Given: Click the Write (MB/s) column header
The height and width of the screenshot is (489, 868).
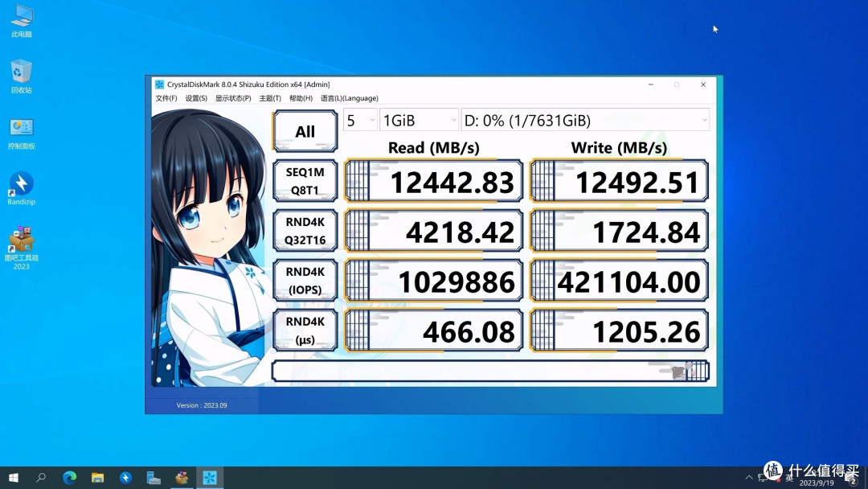Looking at the screenshot, I should 619,148.
